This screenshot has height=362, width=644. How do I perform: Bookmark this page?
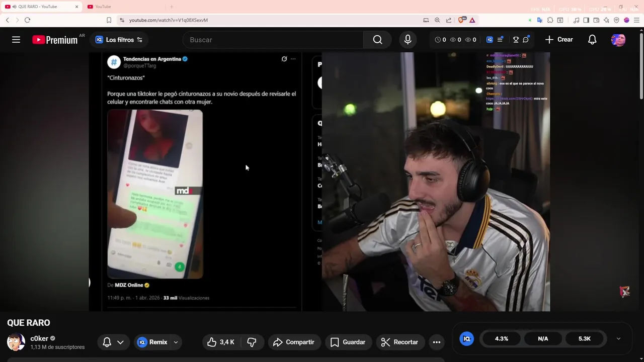[x=109, y=20]
